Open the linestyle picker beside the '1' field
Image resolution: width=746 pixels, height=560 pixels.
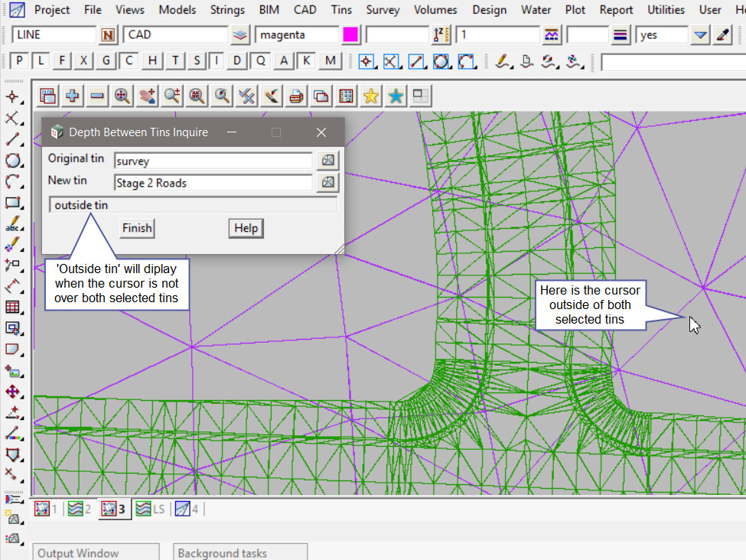point(551,35)
